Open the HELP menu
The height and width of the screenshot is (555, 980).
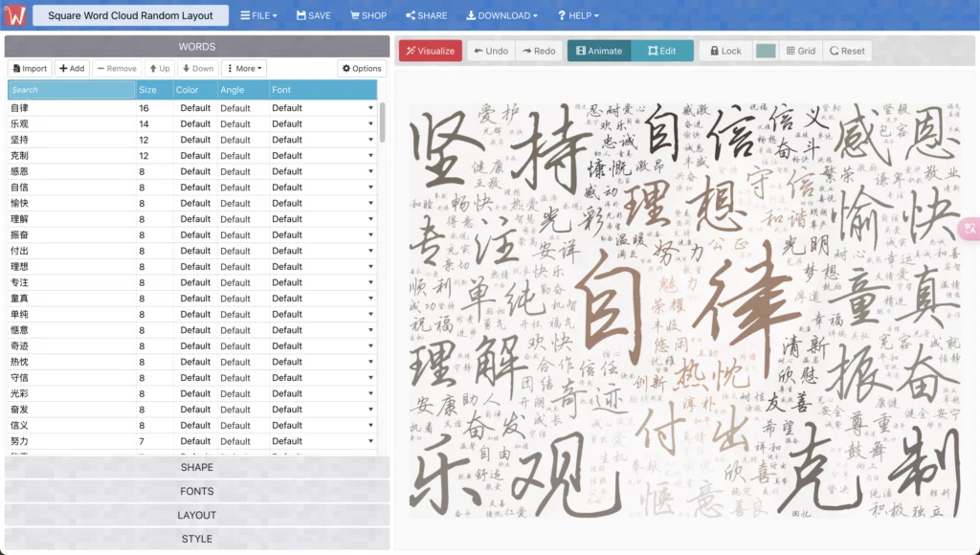point(578,15)
